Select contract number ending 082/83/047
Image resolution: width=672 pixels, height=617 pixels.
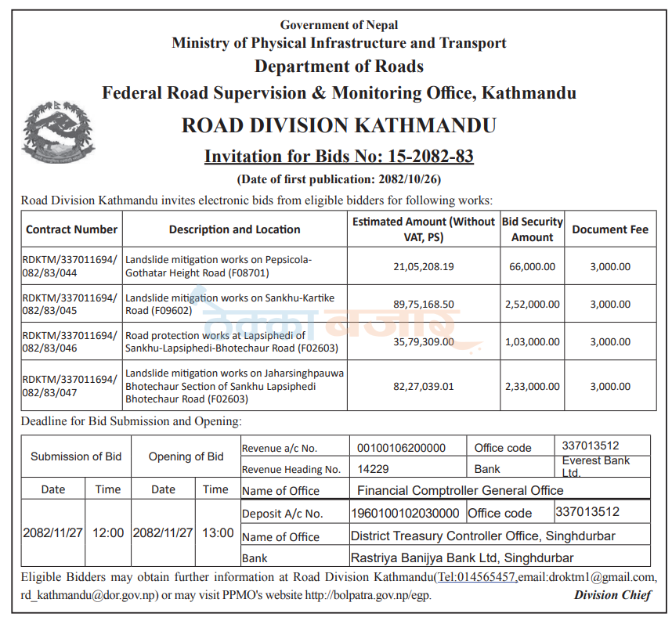(70, 386)
